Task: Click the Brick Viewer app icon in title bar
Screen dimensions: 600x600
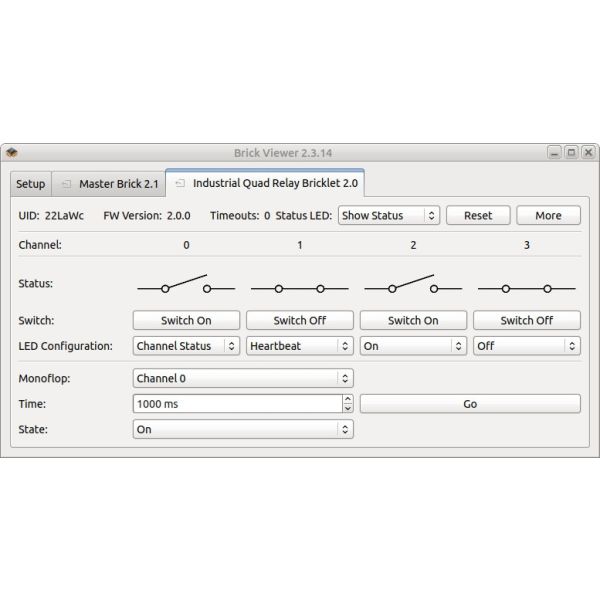Action: [x=12, y=153]
